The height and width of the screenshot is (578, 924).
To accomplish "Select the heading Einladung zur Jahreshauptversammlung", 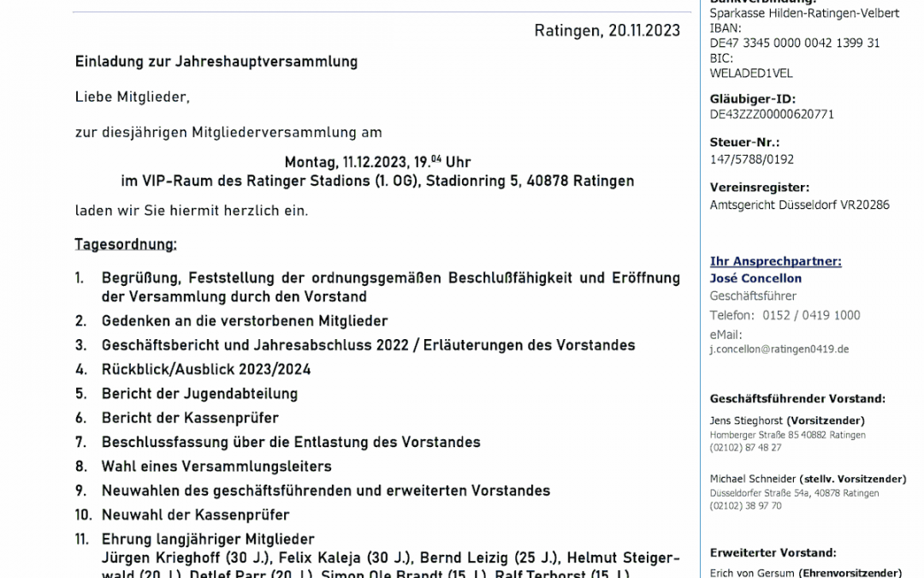I will pyautogui.click(x=216, y=61).
